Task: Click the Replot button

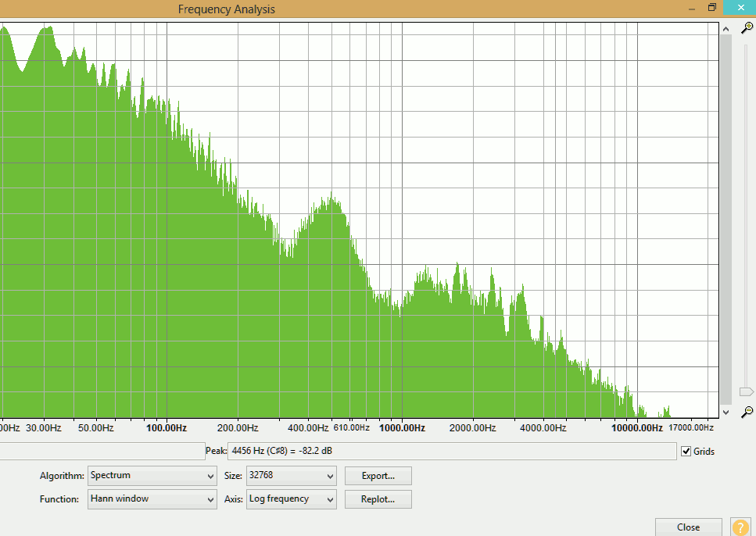Action: point(378,499)
